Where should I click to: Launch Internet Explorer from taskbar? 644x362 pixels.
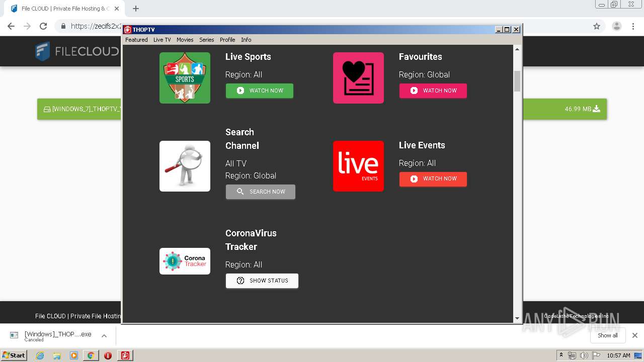40,355
